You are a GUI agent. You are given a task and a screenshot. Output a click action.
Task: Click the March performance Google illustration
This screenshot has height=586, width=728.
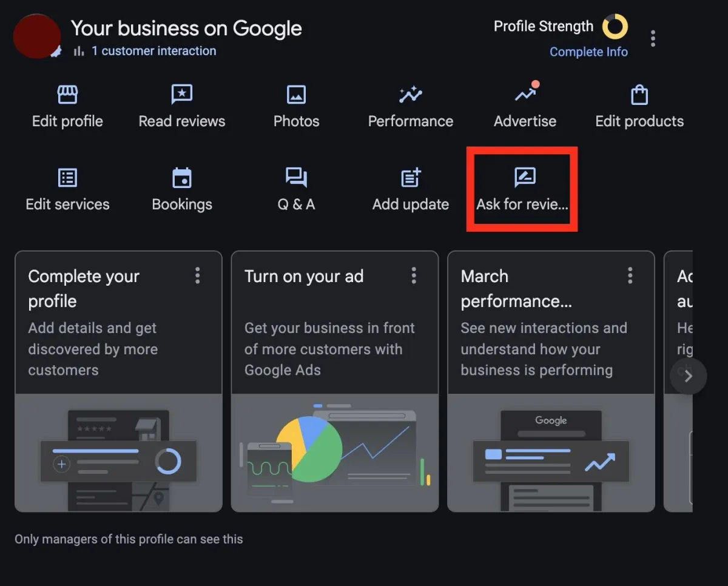[551, 453]
